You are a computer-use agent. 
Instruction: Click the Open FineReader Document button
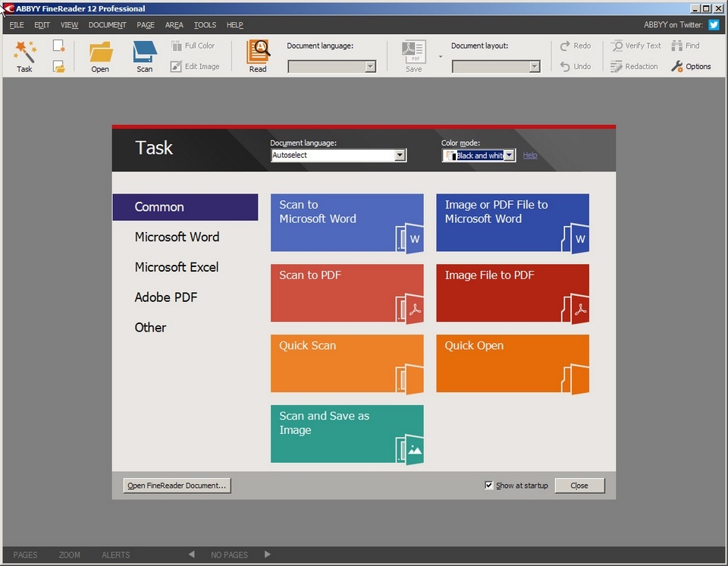coord(177,486)
